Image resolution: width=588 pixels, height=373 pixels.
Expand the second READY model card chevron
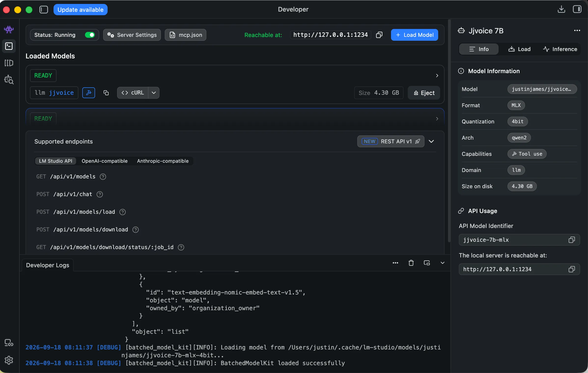[x=437, y=119]
